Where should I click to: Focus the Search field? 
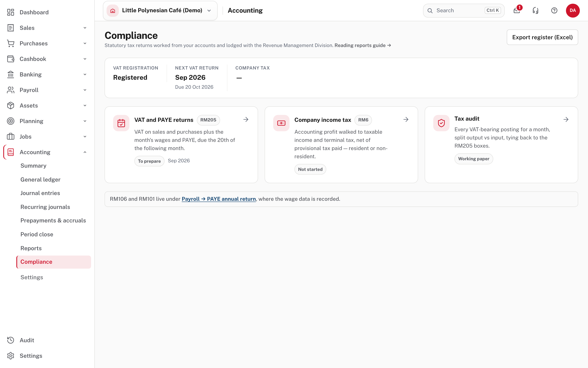point(464,10)
